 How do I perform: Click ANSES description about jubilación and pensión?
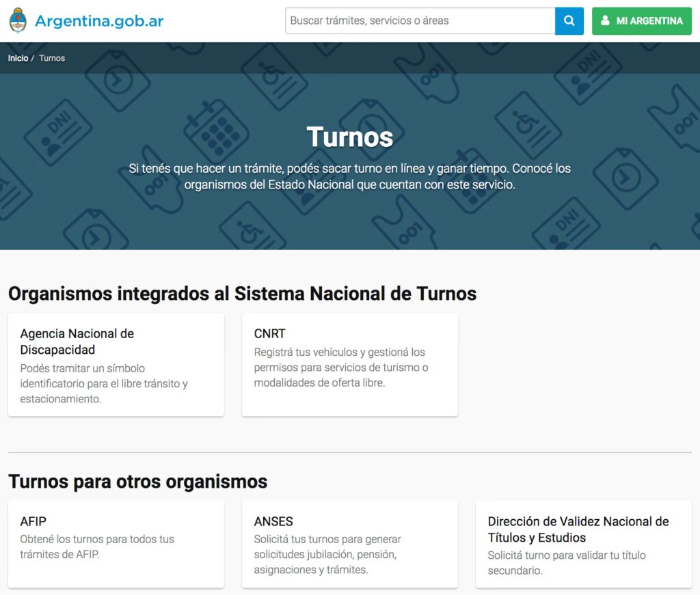pos(327,554)
